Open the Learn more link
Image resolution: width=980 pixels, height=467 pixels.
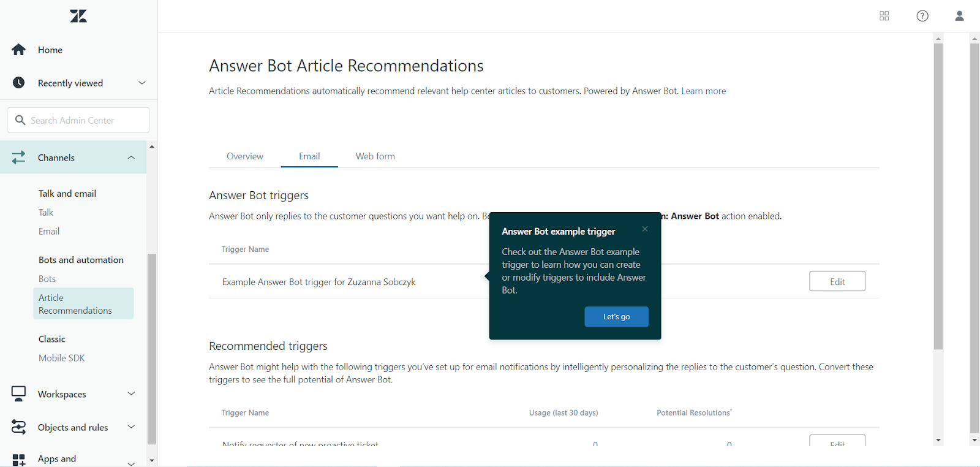(703, 91)
